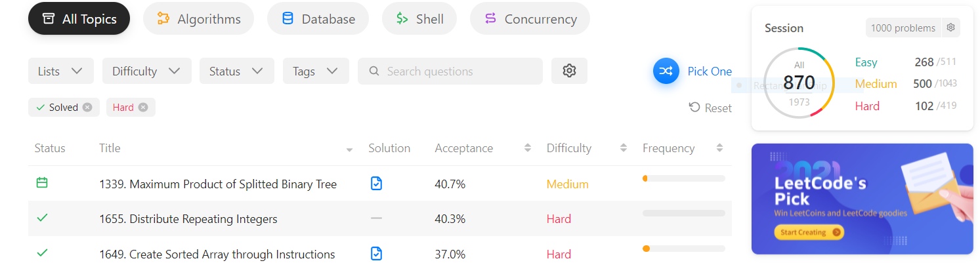Screen dimensions: 980x263
Task: Open the Status filter dropdown
Action: 237,71
